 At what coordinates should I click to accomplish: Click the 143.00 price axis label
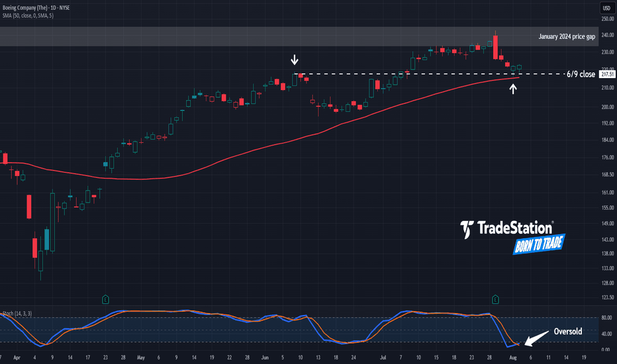[608, 240]
